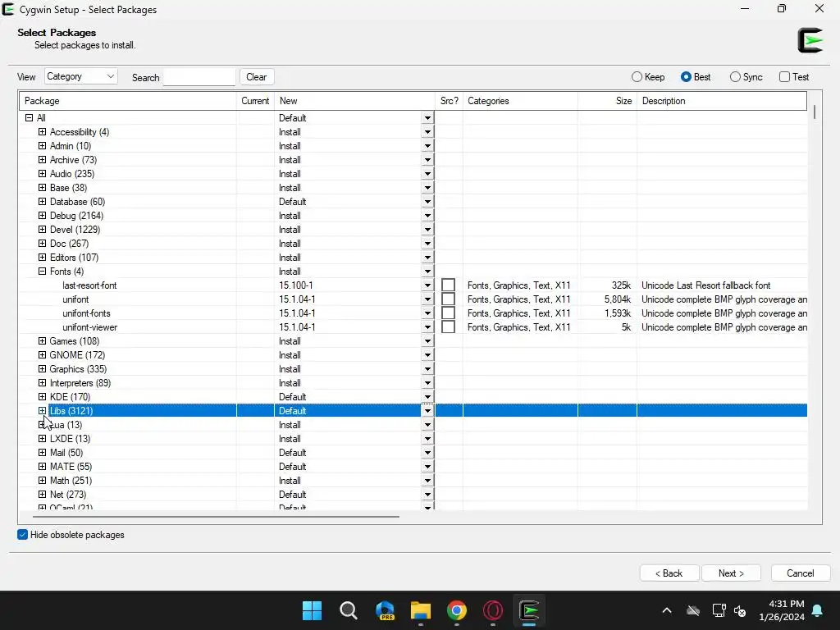Click network display tray icon
This screenshot has width=840, height=630.
pyautogui.click(x=719, y=610)
